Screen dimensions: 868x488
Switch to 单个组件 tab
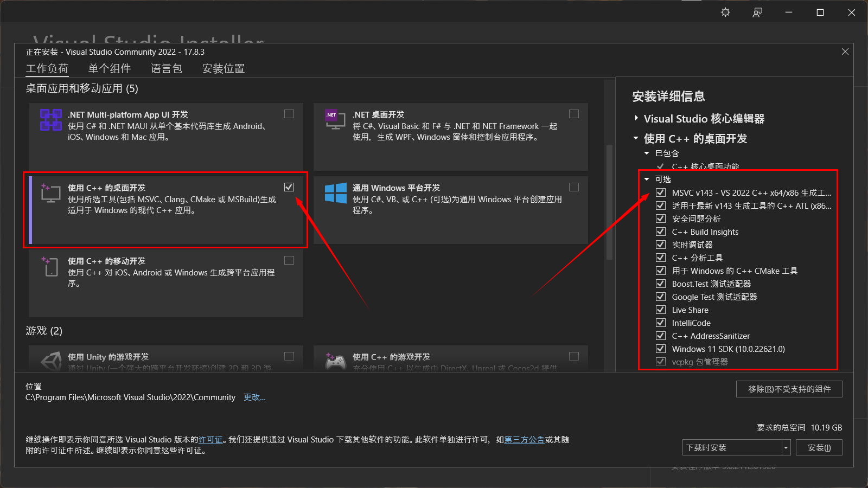(110, 69)
